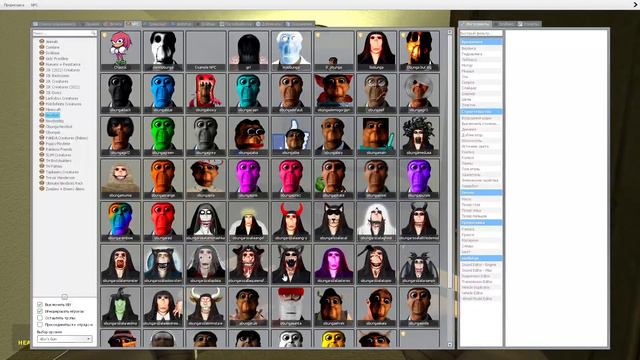Enable the Присоединяться к отряду checkbox

click(40, 324)
